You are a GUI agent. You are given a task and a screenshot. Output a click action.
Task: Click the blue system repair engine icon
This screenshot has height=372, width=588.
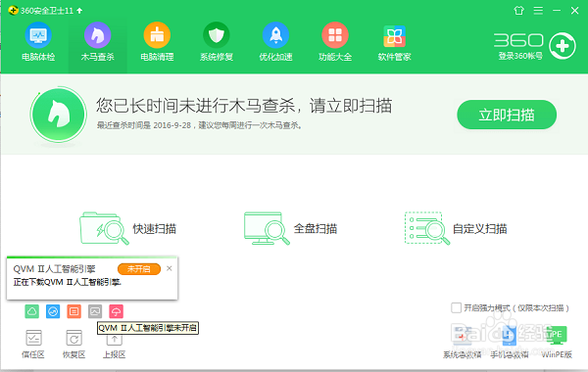[53, 311]
